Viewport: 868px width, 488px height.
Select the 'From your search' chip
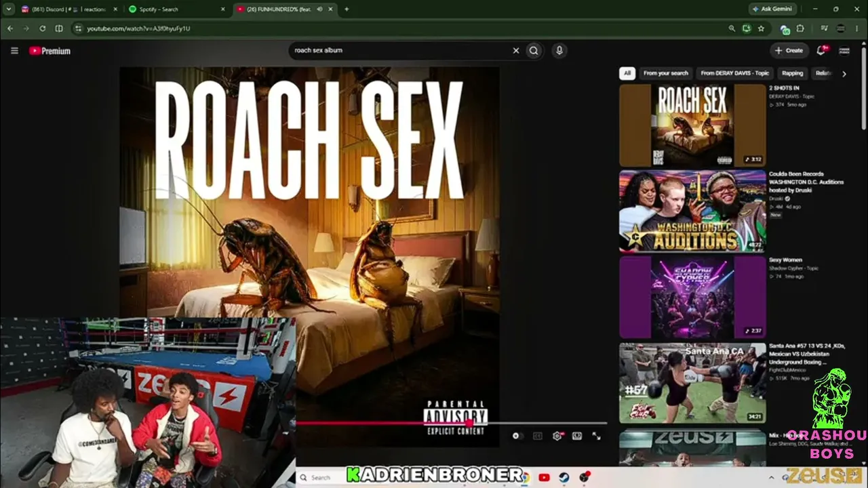[x=665, y=73]
